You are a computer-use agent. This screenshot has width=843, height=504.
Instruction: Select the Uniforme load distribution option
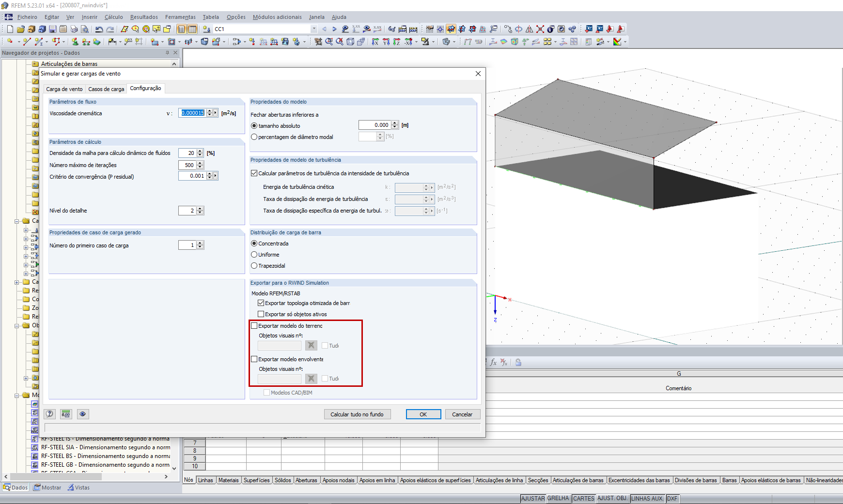254,255
